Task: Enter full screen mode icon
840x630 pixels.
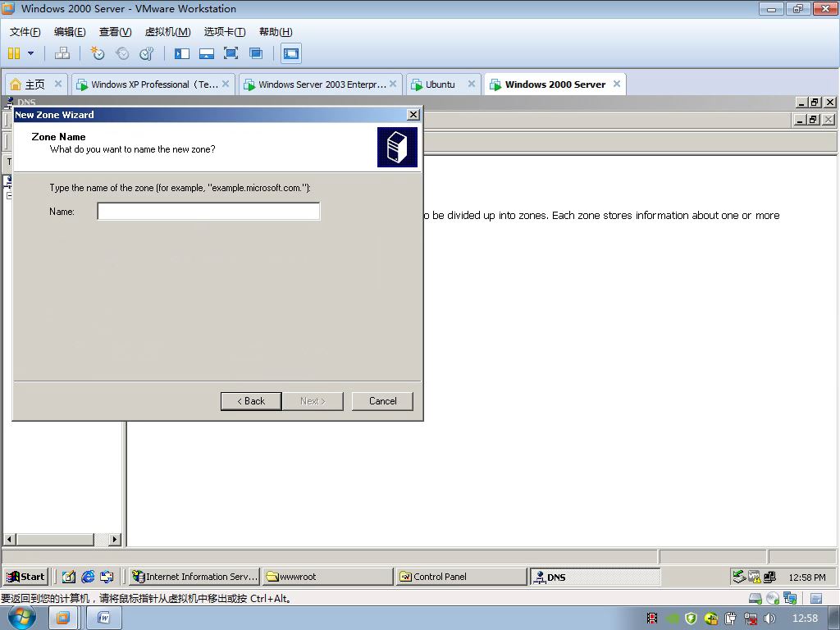Action: [x=231, y=53]
